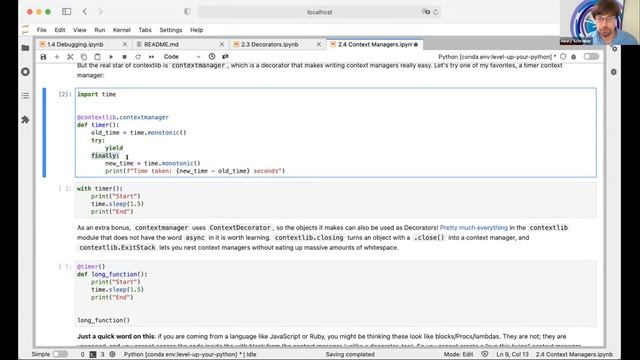This screenshot has height=360, width=640.
Task: Open the render timing clock icon
Action: point(212,57)
